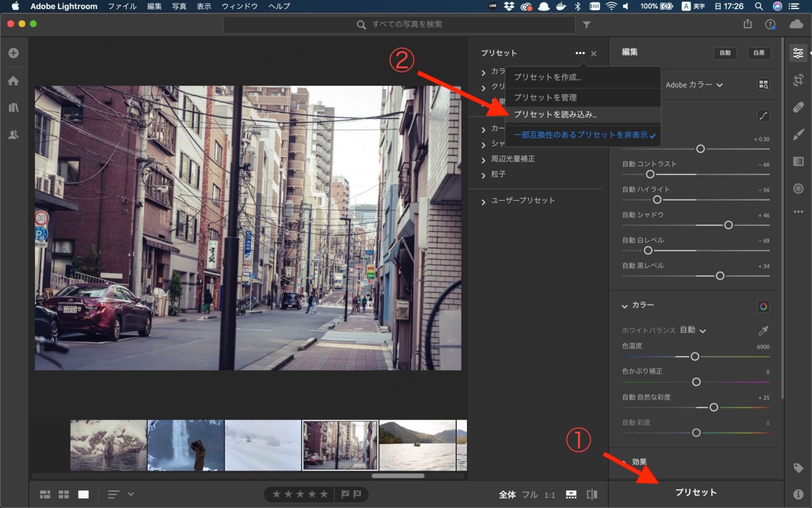The image size is (812, 508).
Task: Open the ホワイトバランス 自動 dropdown
Action: click(693, 330)
